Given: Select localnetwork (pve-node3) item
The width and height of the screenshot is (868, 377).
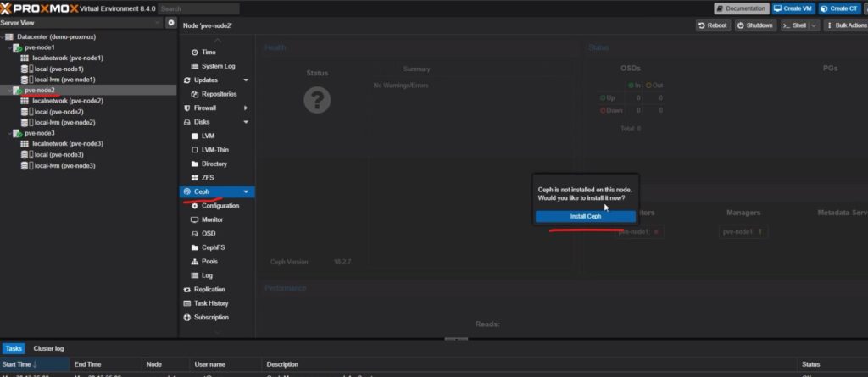Looking at the screenshot, I should 68,144.
